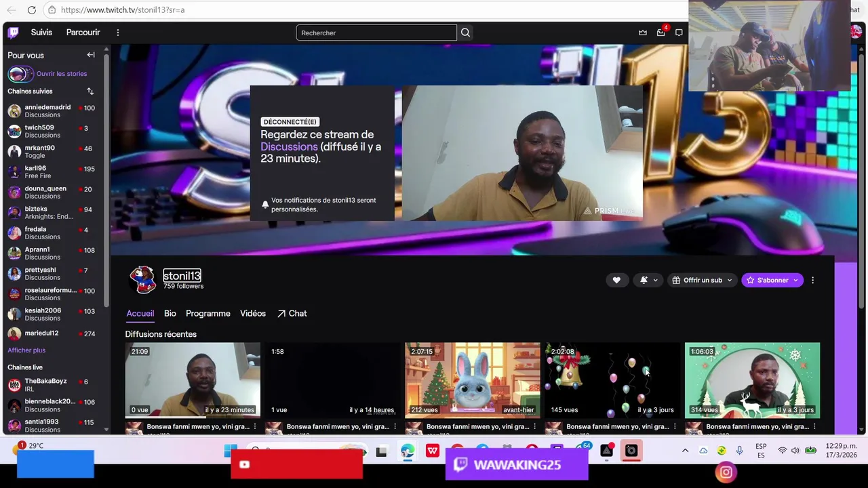Select the Accueil tab
Screen dimensions: 868x488
click(140, 313)
